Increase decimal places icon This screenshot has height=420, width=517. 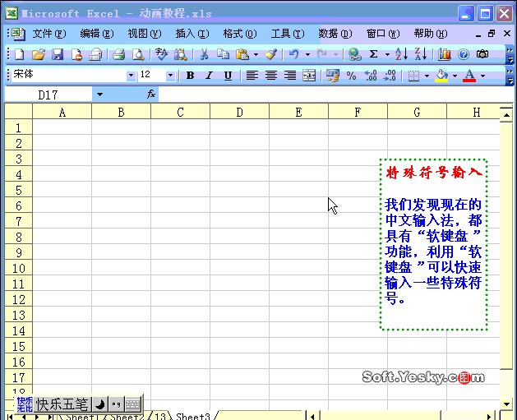pos(371,76)
